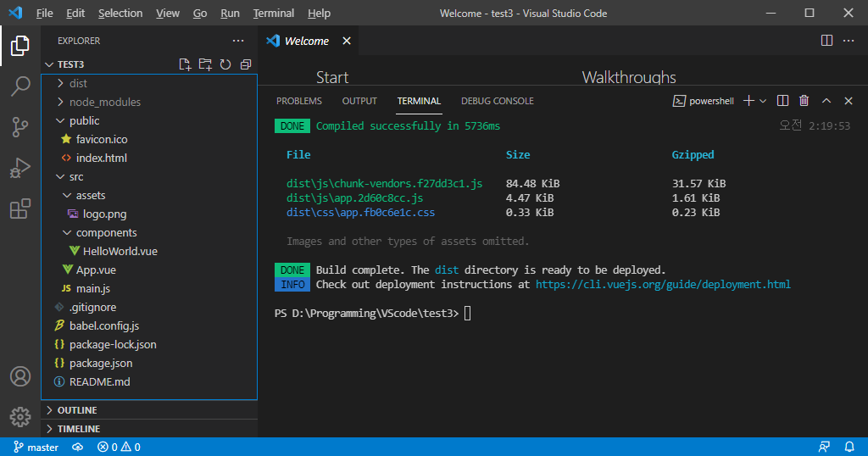Open the Go menu

point(200,14)
